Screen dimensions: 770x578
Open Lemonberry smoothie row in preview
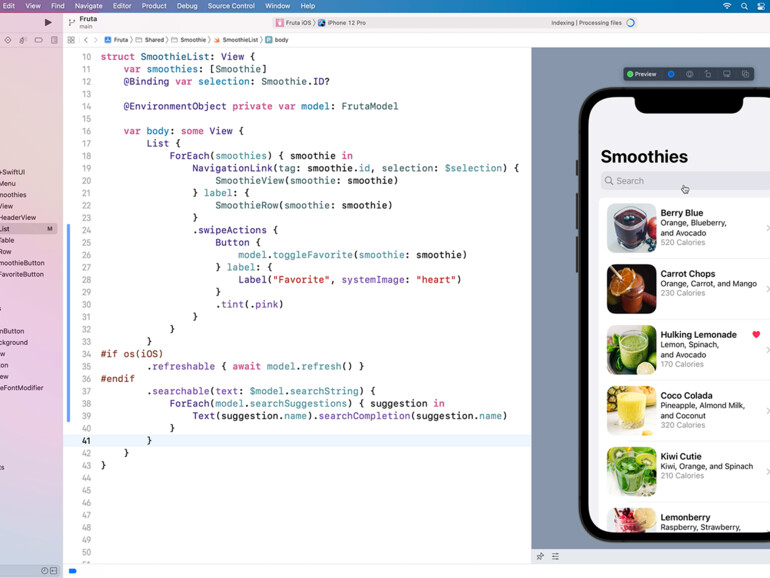click(x=685, y=519)
